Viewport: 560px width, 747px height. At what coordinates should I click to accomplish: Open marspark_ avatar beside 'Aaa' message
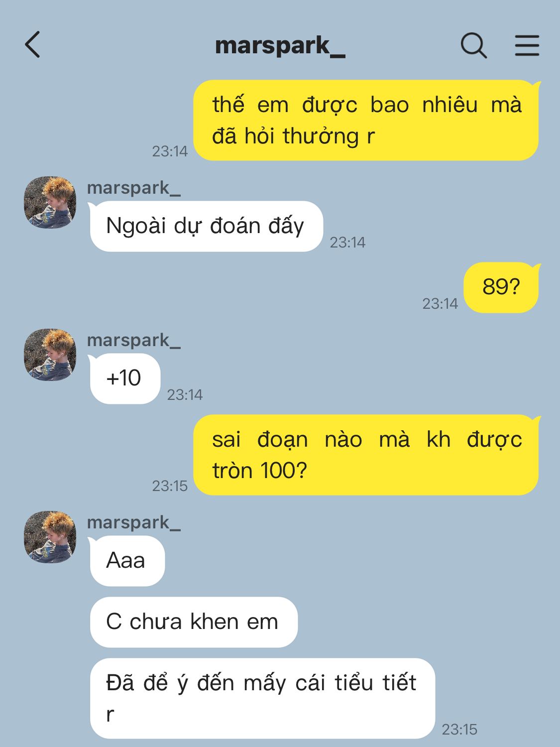[x=50, y=537]
